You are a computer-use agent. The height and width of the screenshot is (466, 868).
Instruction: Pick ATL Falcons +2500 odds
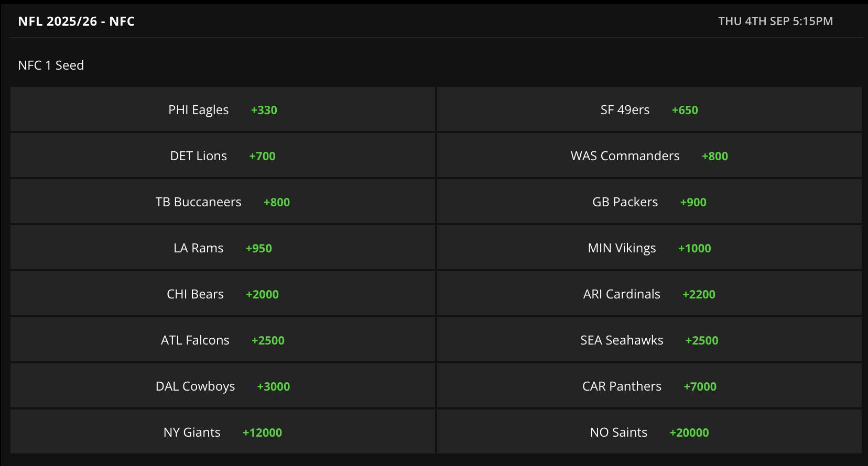pyautogui.click(x=223, y=340)
